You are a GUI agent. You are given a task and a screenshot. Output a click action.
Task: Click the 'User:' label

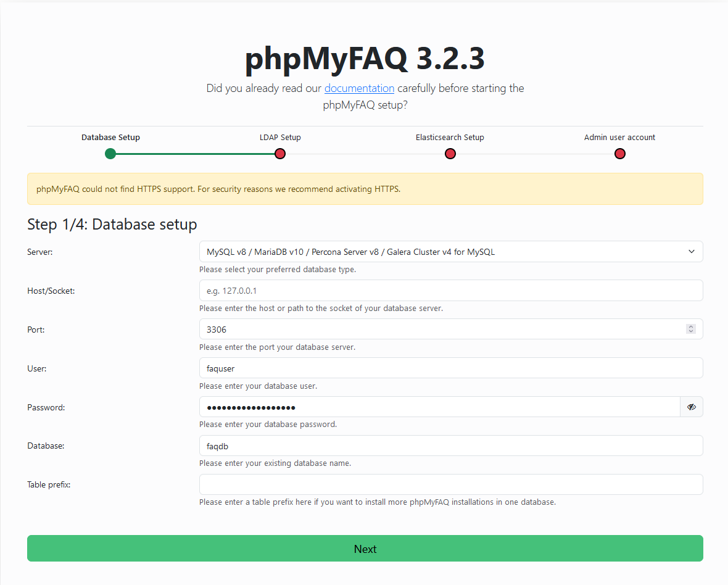point(36,368)
